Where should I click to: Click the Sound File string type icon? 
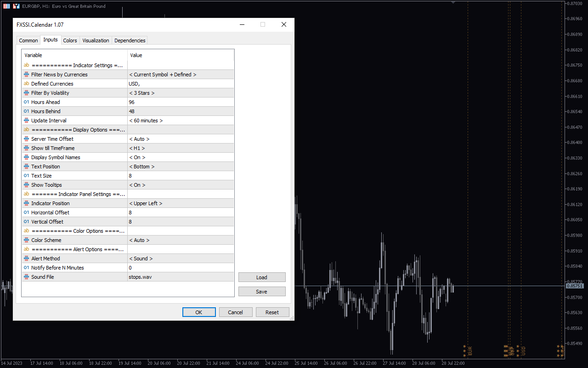pyautogui.click(x=26, y=277)
